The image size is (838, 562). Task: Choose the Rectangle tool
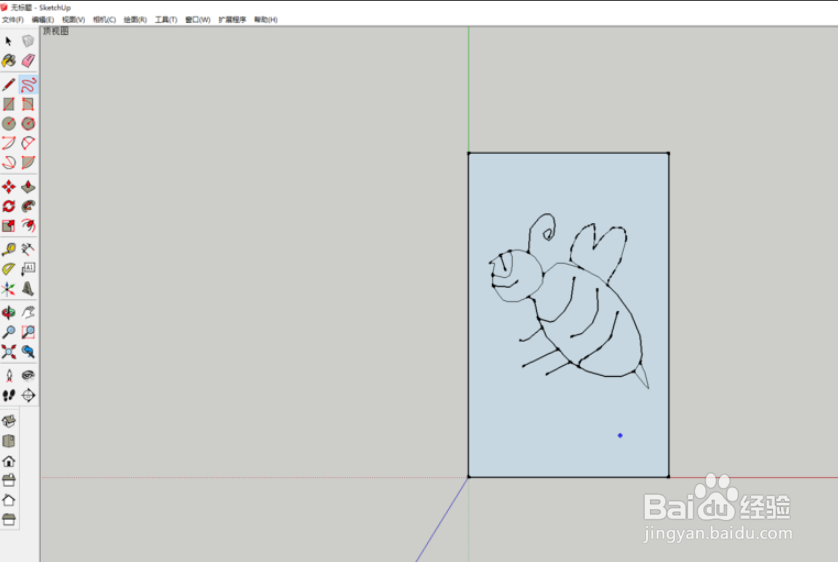[9, 104]
